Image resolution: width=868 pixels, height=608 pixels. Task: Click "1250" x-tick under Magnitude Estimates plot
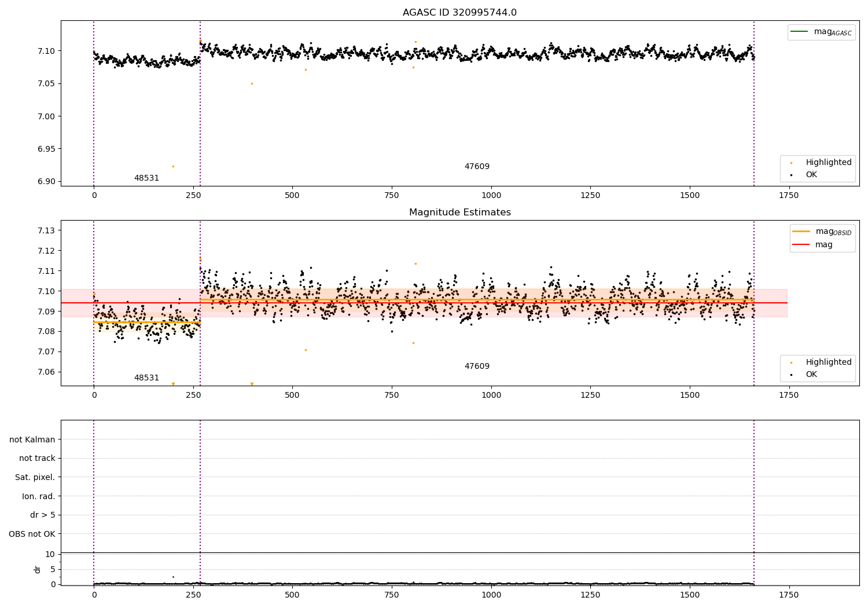pyautogui.click(x=590, y=395)
